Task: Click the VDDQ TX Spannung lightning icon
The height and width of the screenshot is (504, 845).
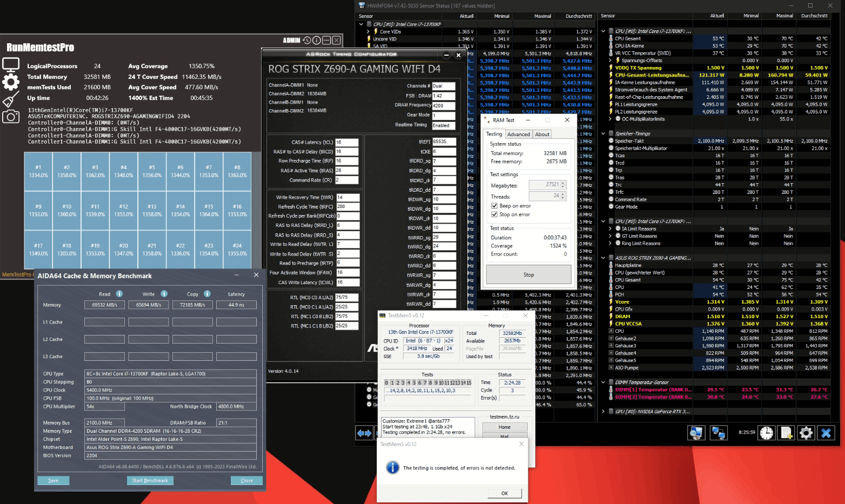Action: 611,68
